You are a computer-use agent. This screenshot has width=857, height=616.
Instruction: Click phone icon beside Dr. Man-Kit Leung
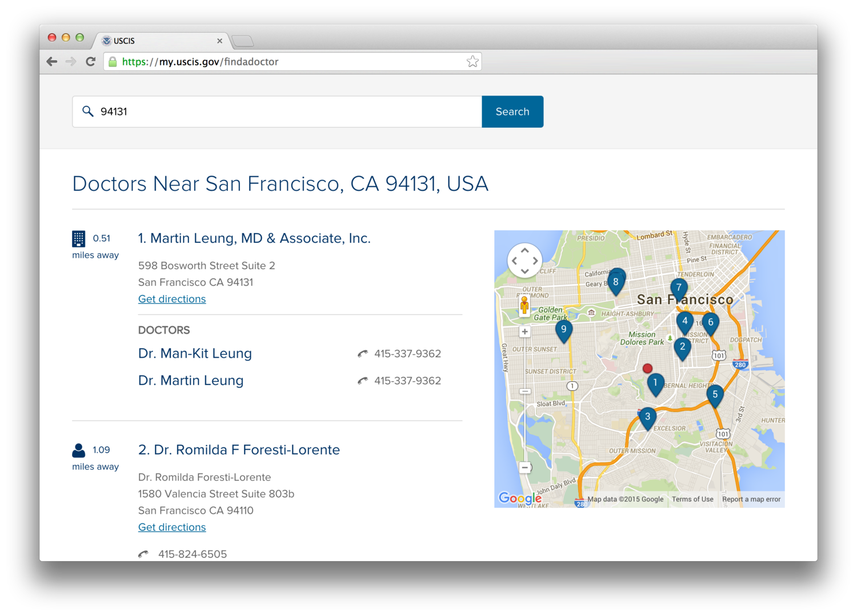[362, 354]
